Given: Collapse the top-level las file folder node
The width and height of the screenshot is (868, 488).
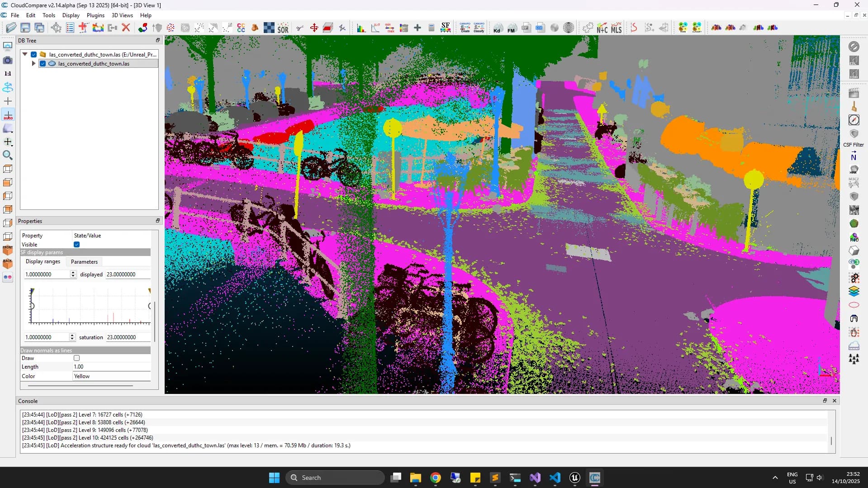Looking at the screenshot, I should [25, 54].
